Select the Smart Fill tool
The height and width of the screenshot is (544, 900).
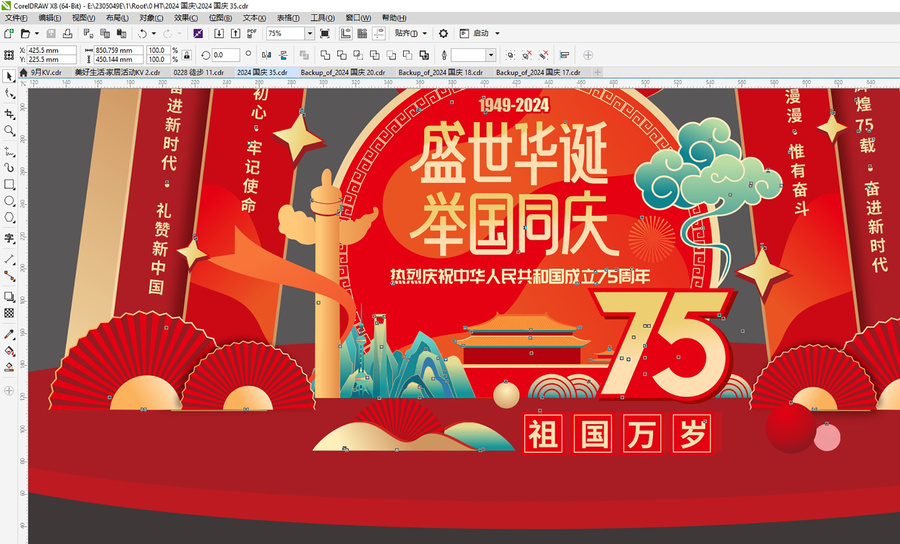point(9,367)
